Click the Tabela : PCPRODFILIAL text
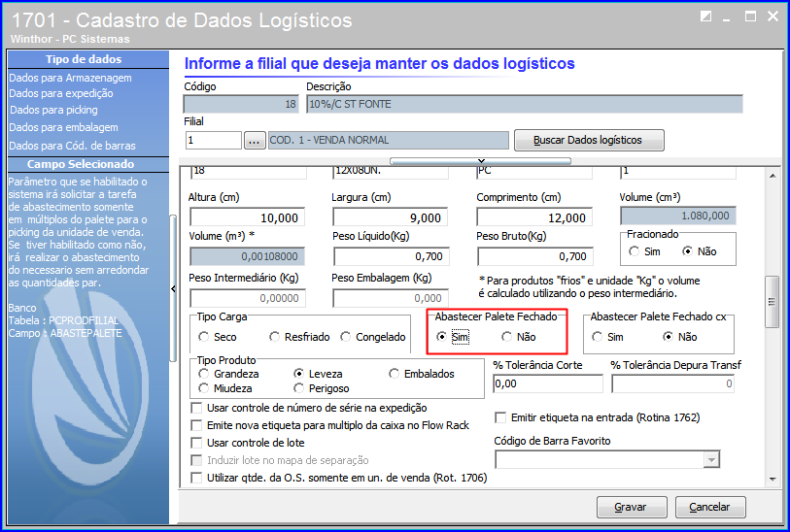790x532 pixels. [63, 320]
